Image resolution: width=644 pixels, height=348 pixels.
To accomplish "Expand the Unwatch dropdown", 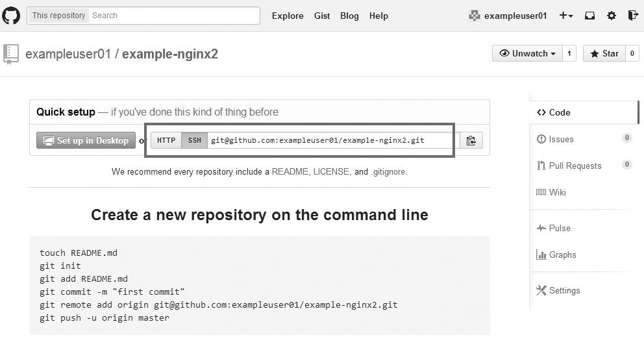I will pyautogui.click(x=527, y=53).
